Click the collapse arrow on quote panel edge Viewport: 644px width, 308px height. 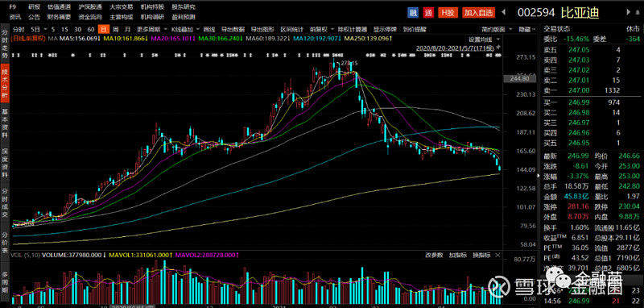(539, 175)
